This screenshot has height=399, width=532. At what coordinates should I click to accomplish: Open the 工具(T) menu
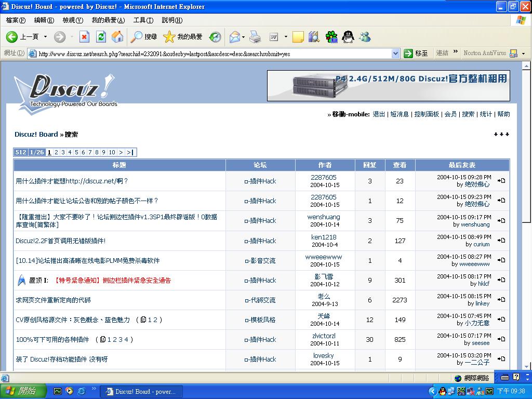tap(143, 20)
